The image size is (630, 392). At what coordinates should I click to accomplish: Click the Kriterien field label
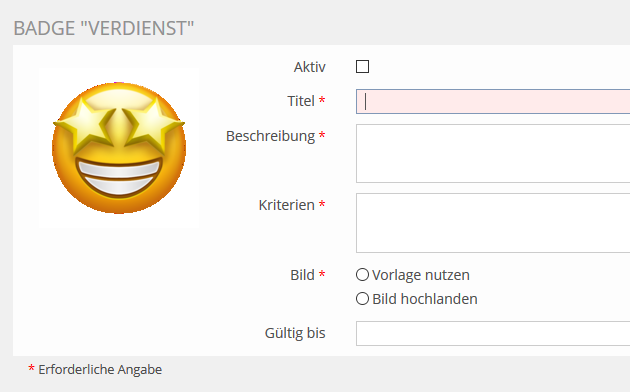coord(286,205)
